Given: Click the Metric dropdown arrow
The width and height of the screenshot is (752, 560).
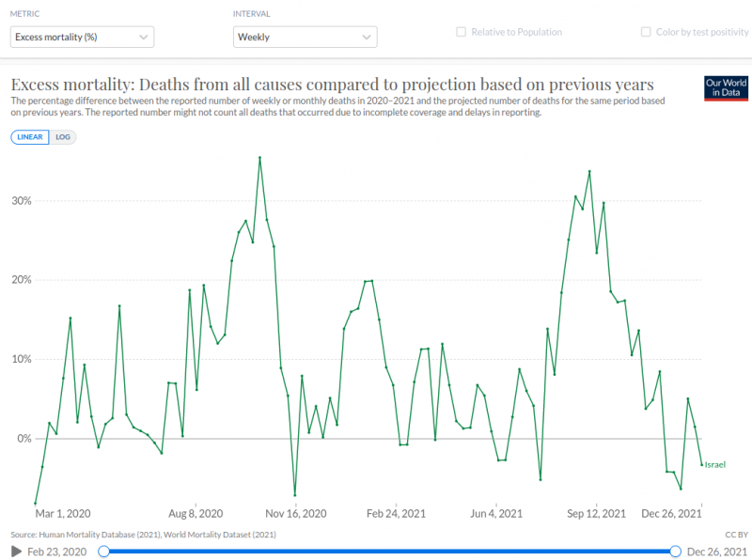Looking at the screenshot, I should 143,37.
